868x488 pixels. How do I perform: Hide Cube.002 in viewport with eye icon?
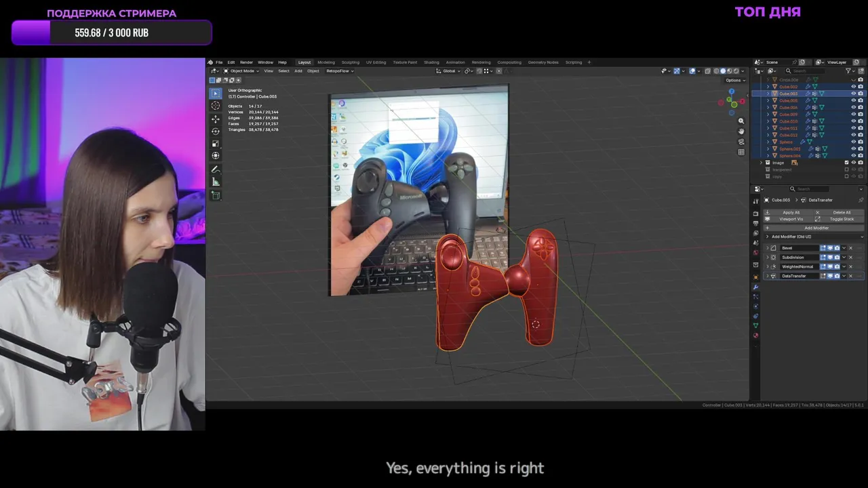(x=853, y=87)
